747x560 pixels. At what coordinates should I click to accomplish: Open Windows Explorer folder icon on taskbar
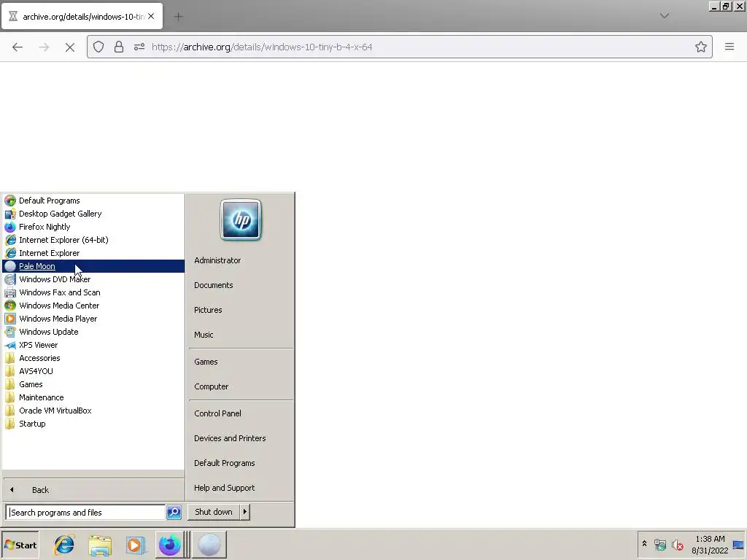[100, 545]
